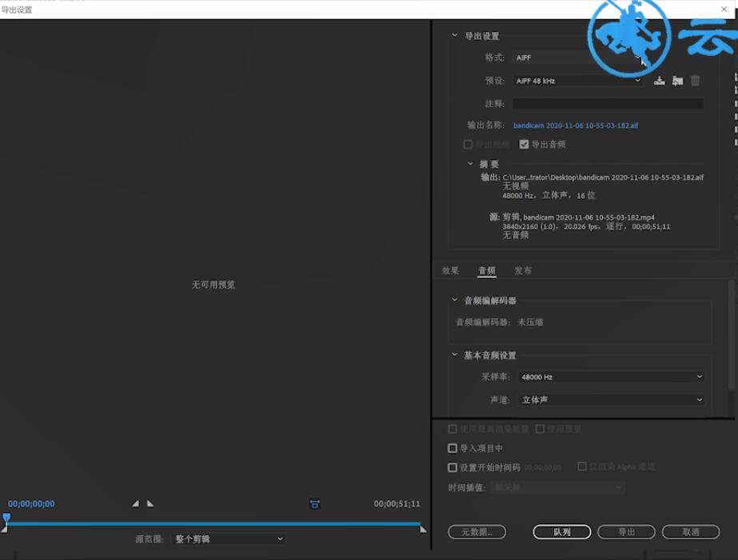This screenshot has width=738, height=560.
Task: Enable 设置开始时间码 checkbox
Action: coord(453,467)
